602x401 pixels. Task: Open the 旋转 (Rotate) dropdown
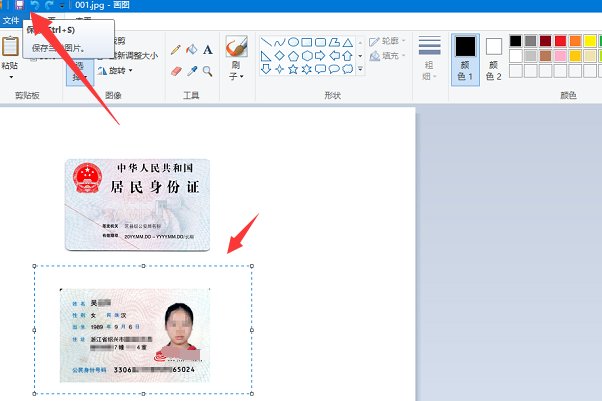tap(115, 71)
